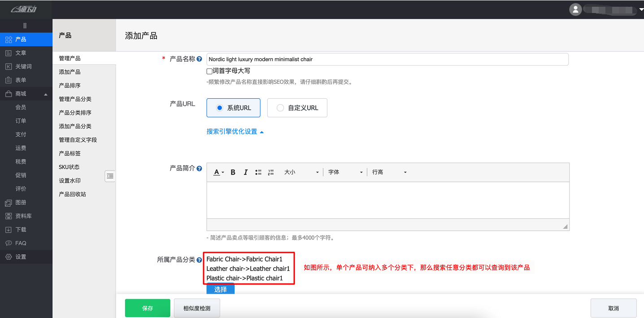The height and width of the screenshot is (318, 644).
Task: Click the user avatar in header
Action: pyautogui.click(x=575, y=9)
